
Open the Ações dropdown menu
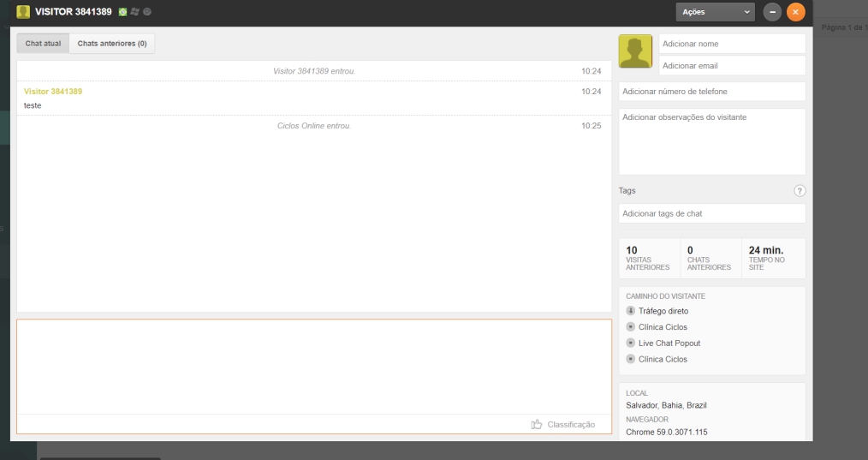716,12
